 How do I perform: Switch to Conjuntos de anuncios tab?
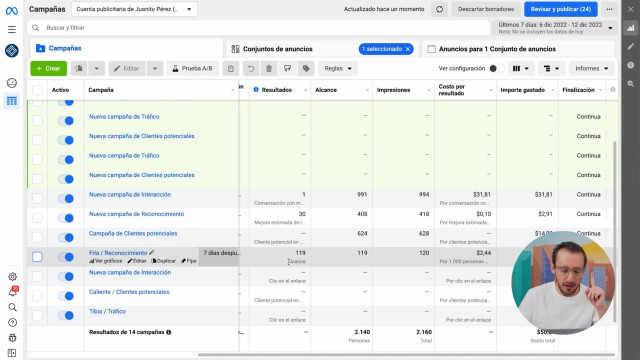click(x=278, y=49)
